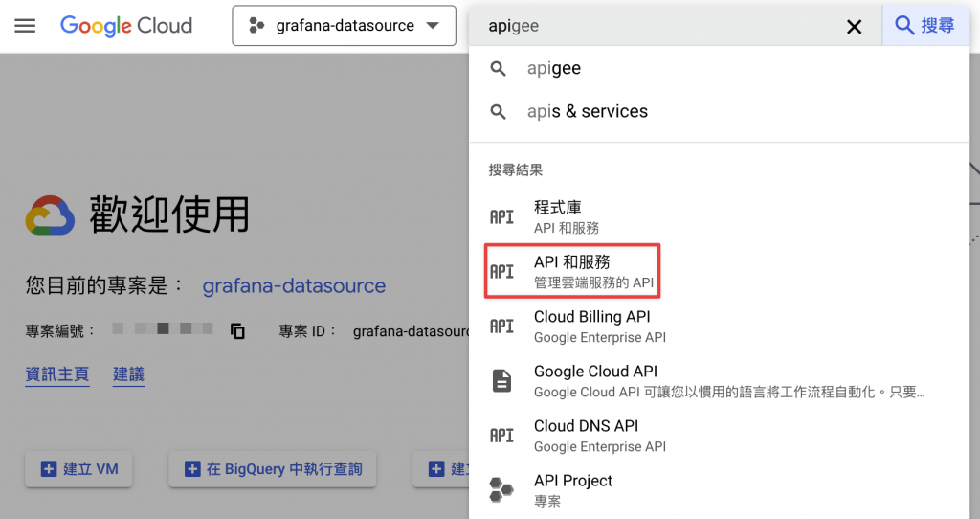Switch to the 建議 recommendations tab
Viewport: 980px width, 519px height.
pyautogui.click(x=128, y=374)
